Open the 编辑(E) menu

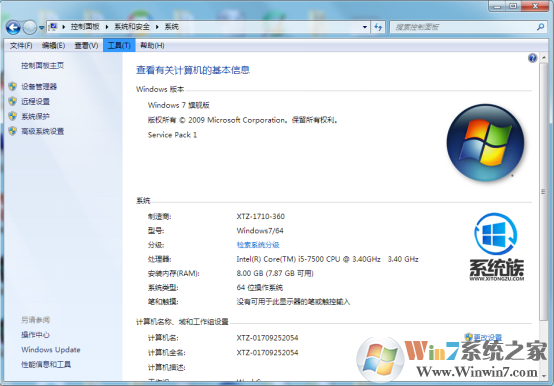pos(53,46)
